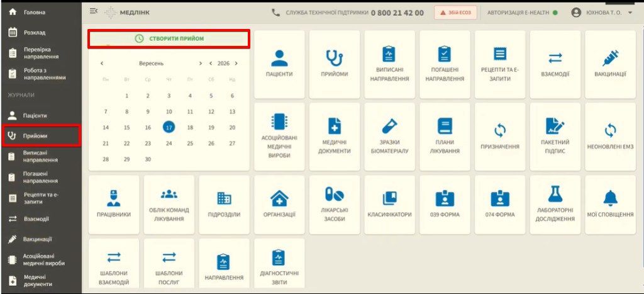This screenshot has height=294, width=644.
Task: Open the Класифікатори tile
Action: click(389, 205)
